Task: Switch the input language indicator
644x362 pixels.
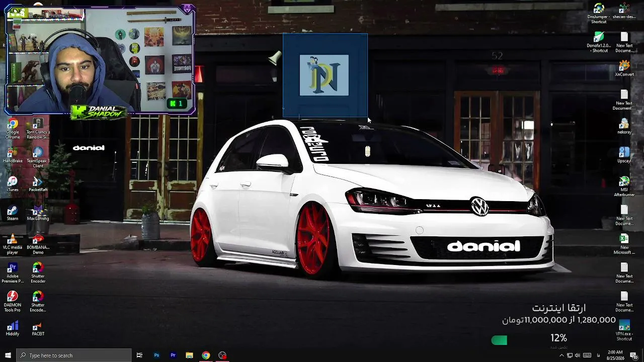Action: (599, 355)
